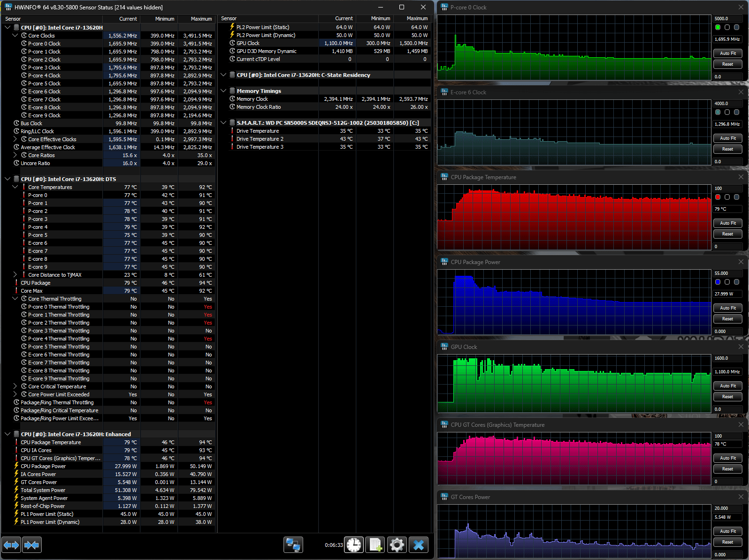Click the expand columns blue arrows icon

(11, 545)
